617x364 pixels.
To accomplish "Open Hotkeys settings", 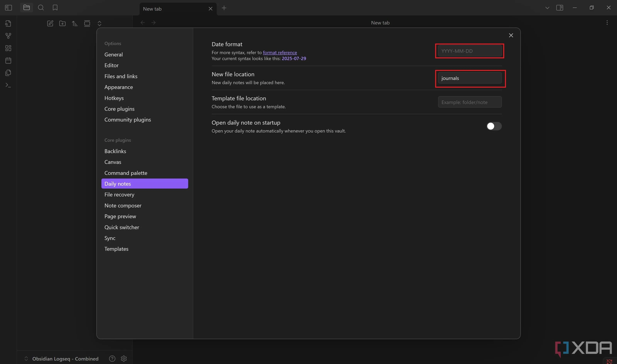I will (145, 98).
